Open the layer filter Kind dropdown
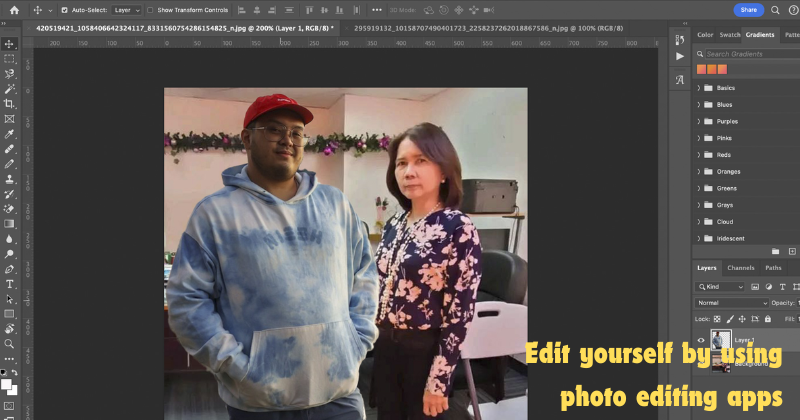The image size is (800, 420). (x=720, y=287)
